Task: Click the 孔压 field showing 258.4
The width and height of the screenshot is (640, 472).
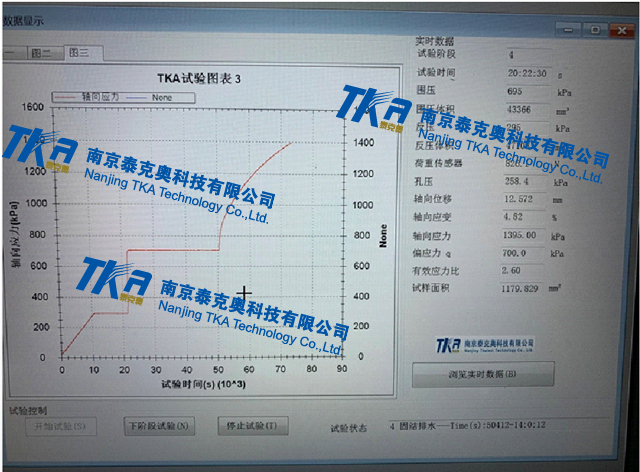Action: pyautogui.click(x=525, y=181)
